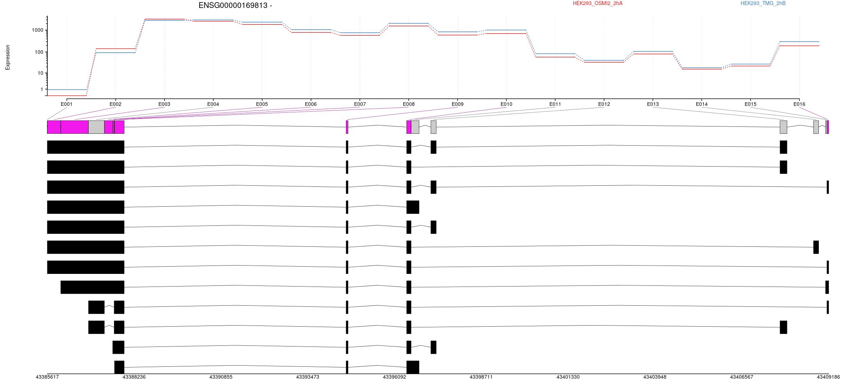This screenshot has height=383, width=868.
Task: Select exon label E010
Action: (506, 104)
